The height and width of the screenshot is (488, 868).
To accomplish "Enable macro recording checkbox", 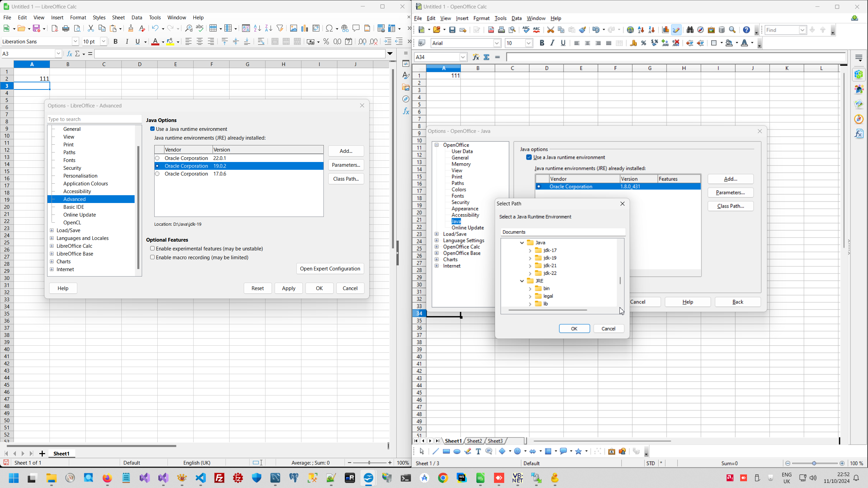I will point(153,257).
